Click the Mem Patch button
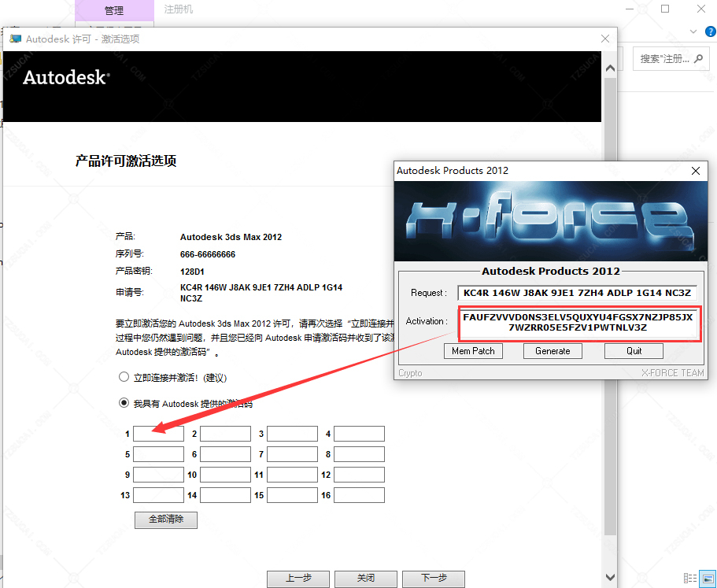The width and height of the screenshot is (717, 588). [473, 351]
